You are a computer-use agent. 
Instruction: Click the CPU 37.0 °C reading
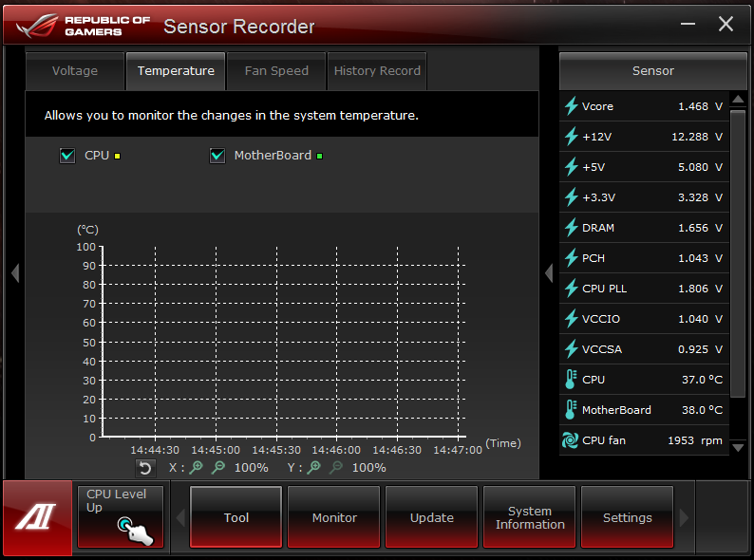702,380
